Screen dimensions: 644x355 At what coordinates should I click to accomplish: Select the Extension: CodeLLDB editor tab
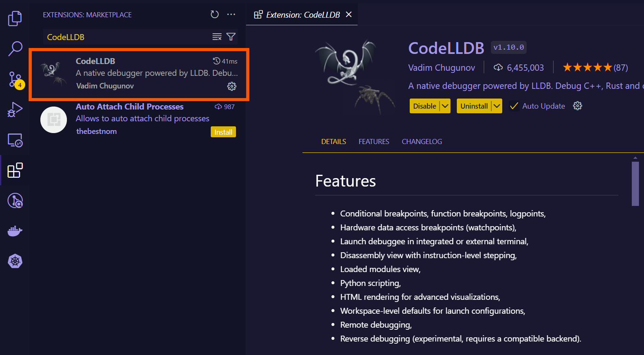point(302,15)
